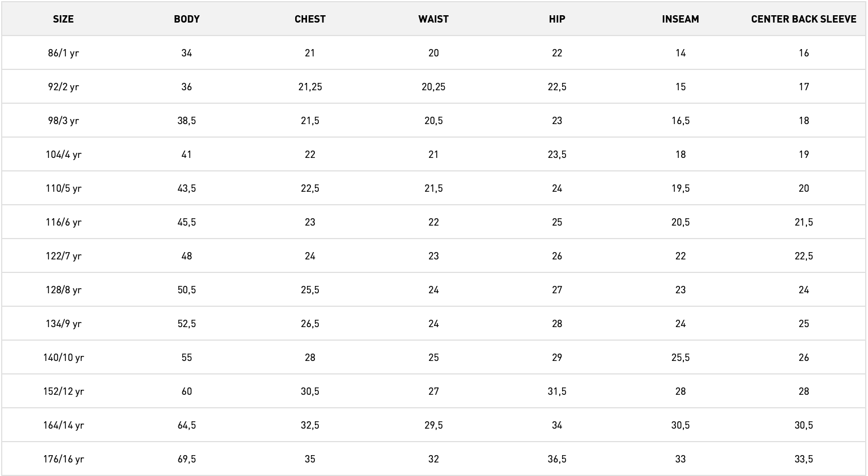The height and width of the screenshot is (476, 868).
Task: Select the 98/3 yr size cell
Action: pyautogui.click(x=63, y=121)
